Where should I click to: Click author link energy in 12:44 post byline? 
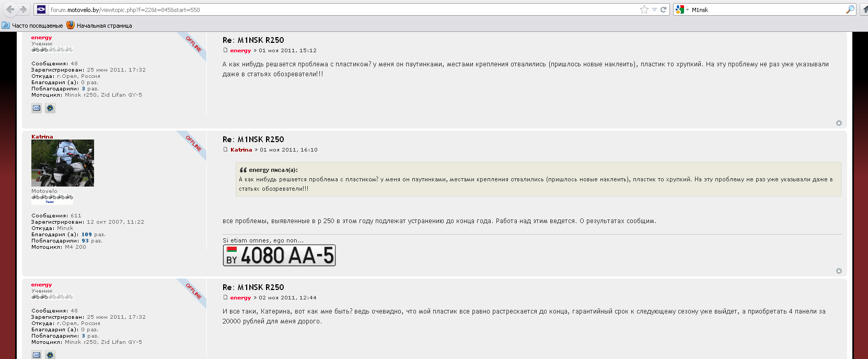pyautogui.click(x=240, y=298)
